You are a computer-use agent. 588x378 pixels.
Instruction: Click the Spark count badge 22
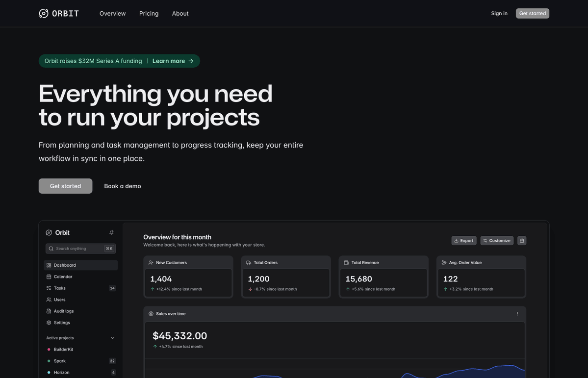point(112,361)
